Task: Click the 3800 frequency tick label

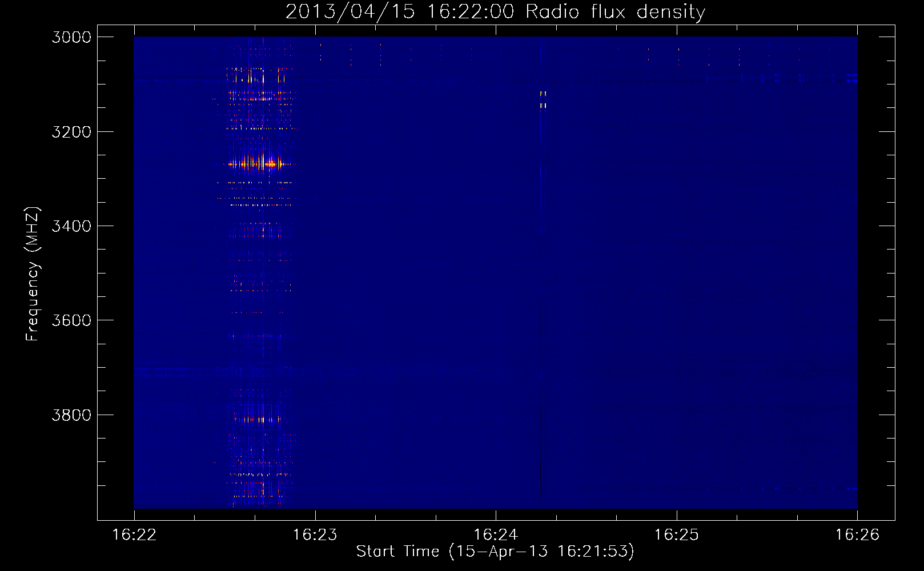Action: pyautogui.click(x=71, y=415)
